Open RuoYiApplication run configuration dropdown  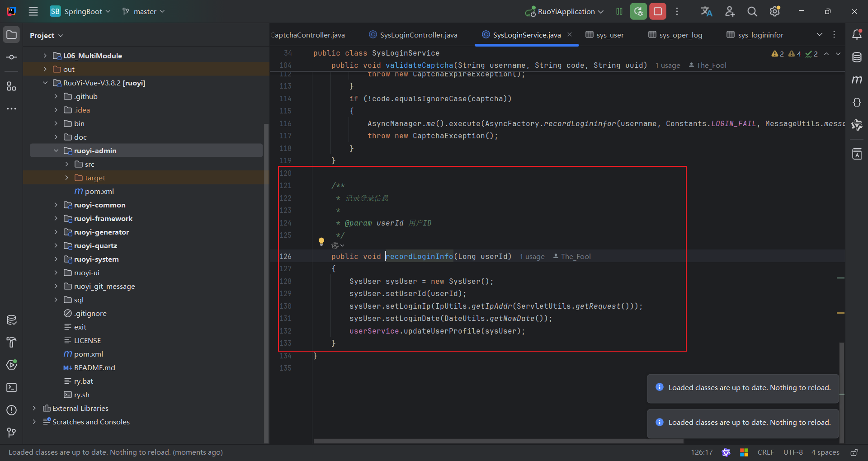[565, 11]
